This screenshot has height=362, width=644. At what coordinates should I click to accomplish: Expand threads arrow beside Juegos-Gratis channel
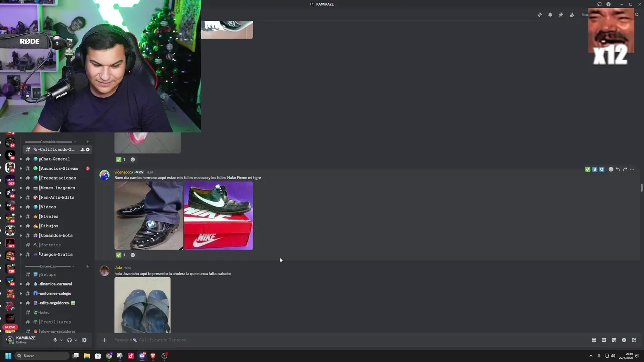click(21, 254)
